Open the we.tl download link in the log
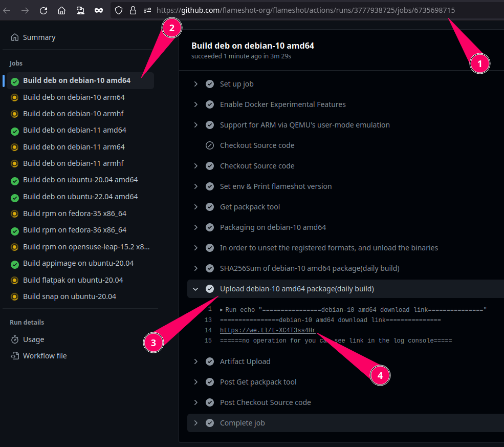Image resolution: width=504 pixels, height=447 pixels. coord(267,330)
